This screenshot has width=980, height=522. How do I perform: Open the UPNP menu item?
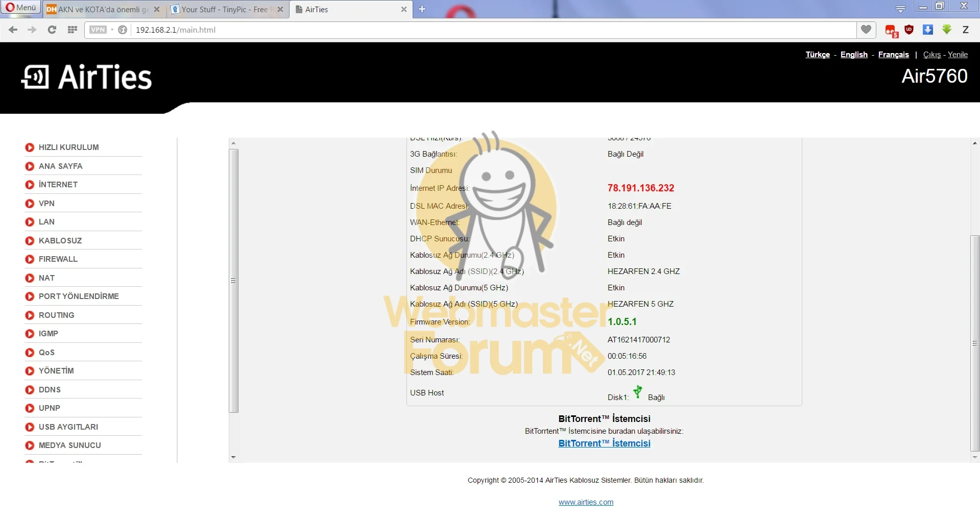click(49, 408)
